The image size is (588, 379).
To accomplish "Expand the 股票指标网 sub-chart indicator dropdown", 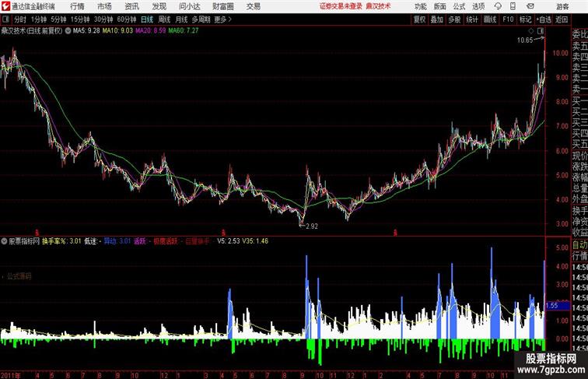I will pyautogui.click(x=4, y=241).
